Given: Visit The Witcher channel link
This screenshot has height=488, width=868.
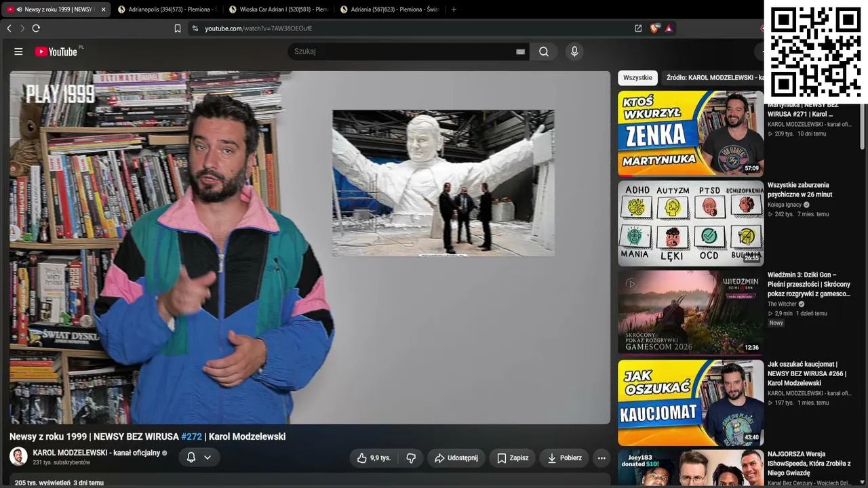Looking at the screenshot, I should pyautogui.click(x=782, y=304).
